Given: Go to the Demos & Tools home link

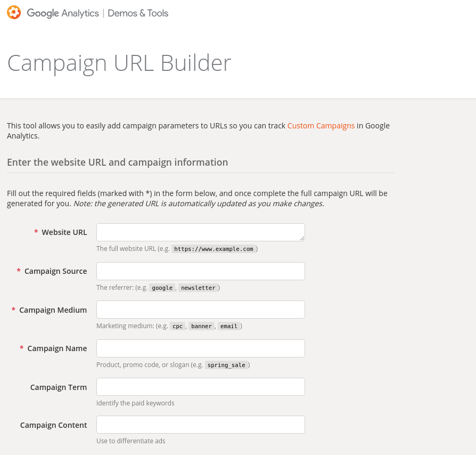Looking at the screenshot, I should 138,13.
